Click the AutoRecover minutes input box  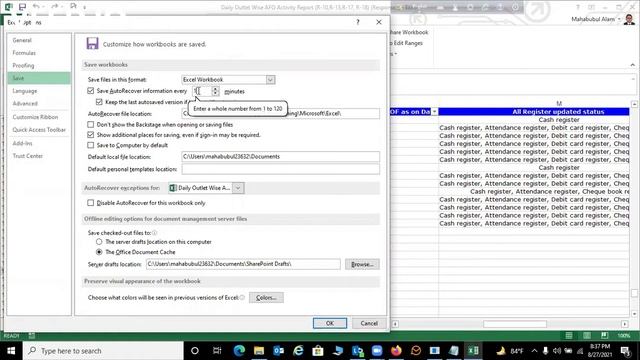(202, 91)
